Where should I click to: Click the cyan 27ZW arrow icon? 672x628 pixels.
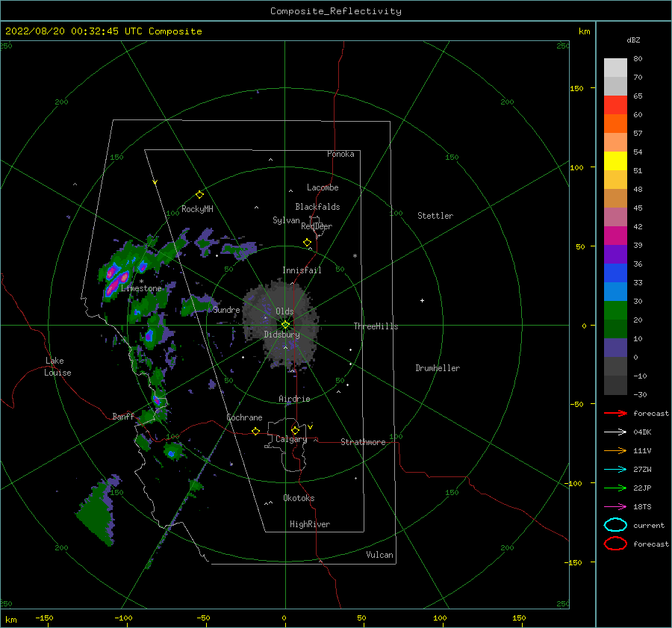pyautogui.click(x=615, y=470)
